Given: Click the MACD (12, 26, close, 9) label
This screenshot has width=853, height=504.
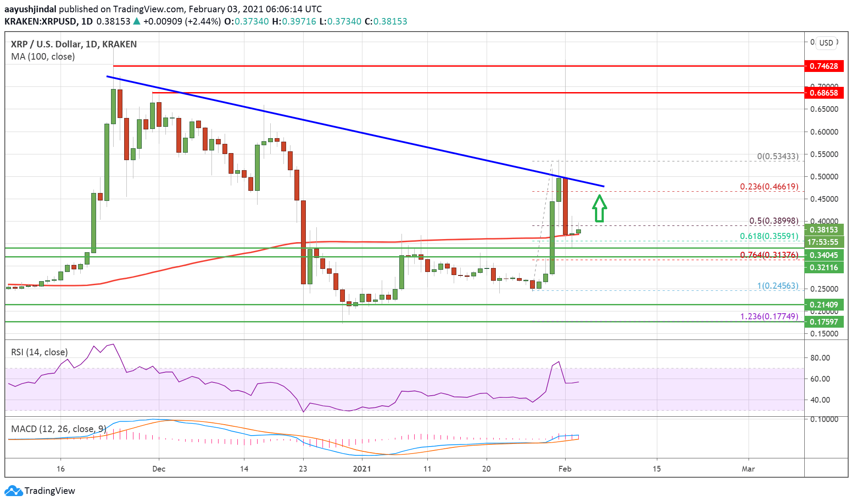Looking at the screenshot, I should click(59, 429).
